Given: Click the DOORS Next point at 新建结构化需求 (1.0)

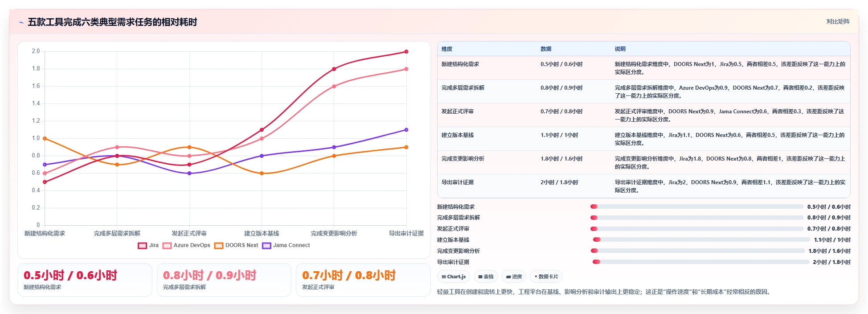Looking at the screenshot, I should (x=45, y=139).
